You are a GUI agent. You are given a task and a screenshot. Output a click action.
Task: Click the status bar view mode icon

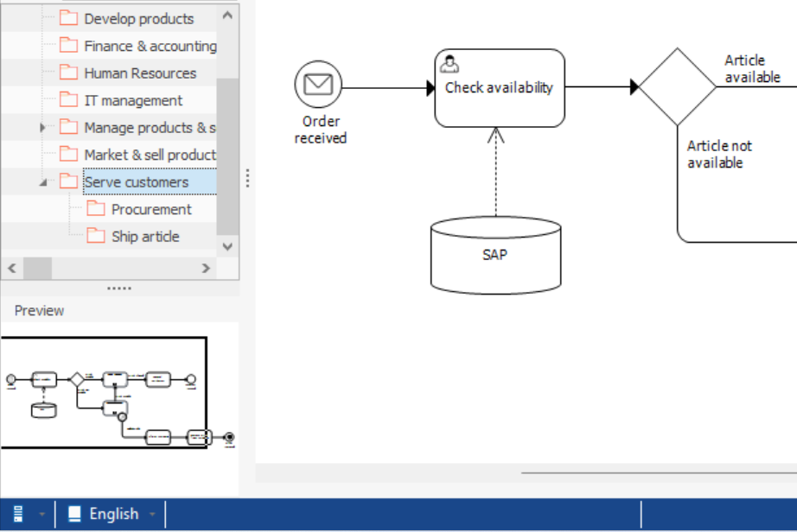[18, 514]
